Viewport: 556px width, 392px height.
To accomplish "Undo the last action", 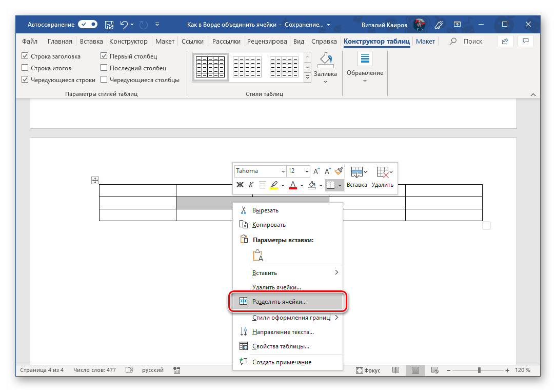I will 124,25.
